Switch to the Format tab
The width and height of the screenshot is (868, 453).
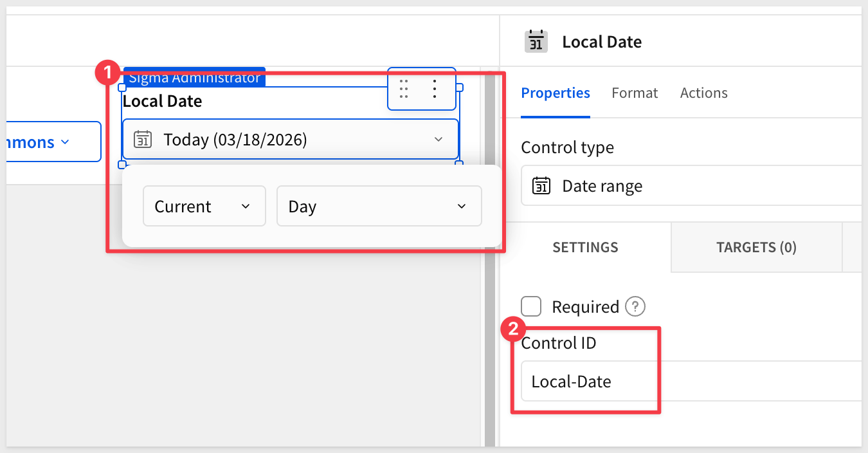tap(635, 93)
